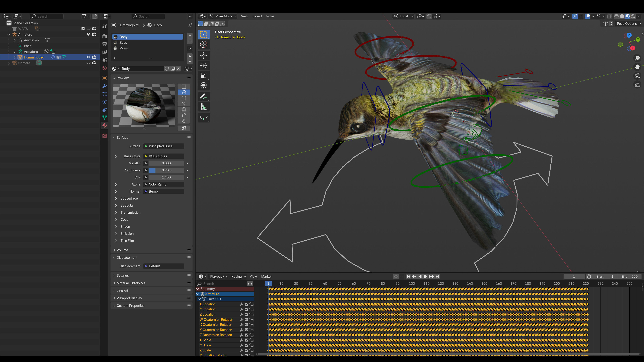Choose the Select Box tool

coord(203,35)
